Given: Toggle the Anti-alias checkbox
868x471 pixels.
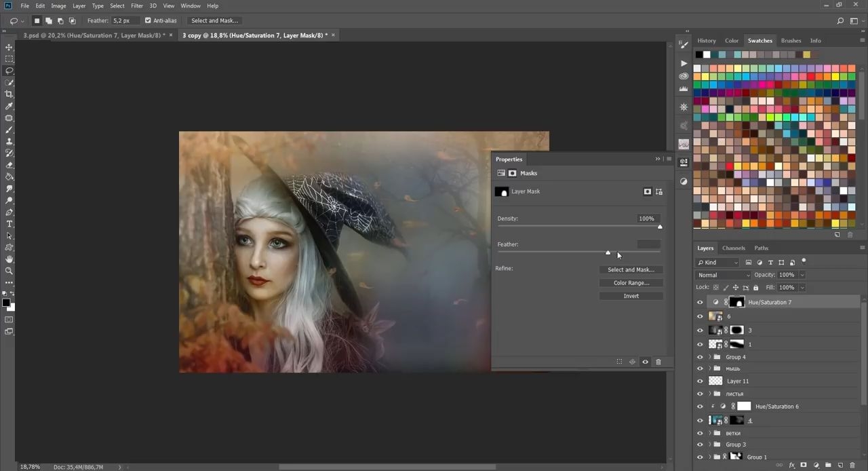Looking at the screenshot, I should (x=148, y=20).
